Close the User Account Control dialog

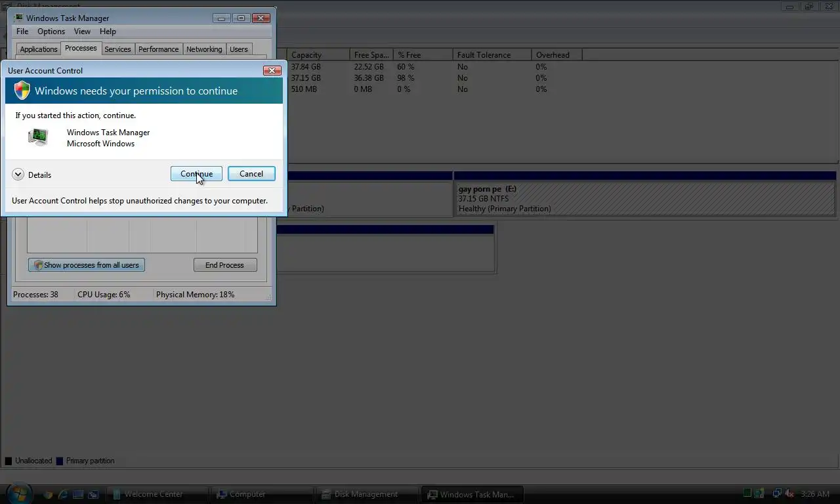272,70
